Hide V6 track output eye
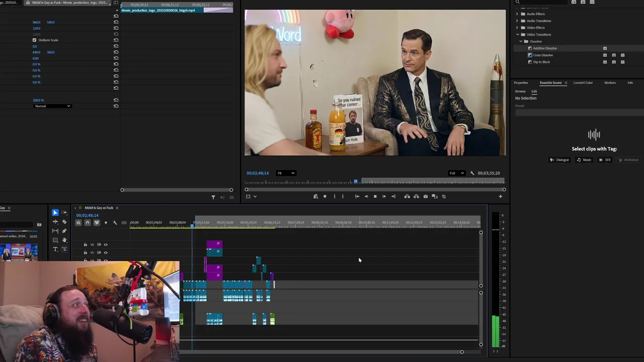 [106, 245]
